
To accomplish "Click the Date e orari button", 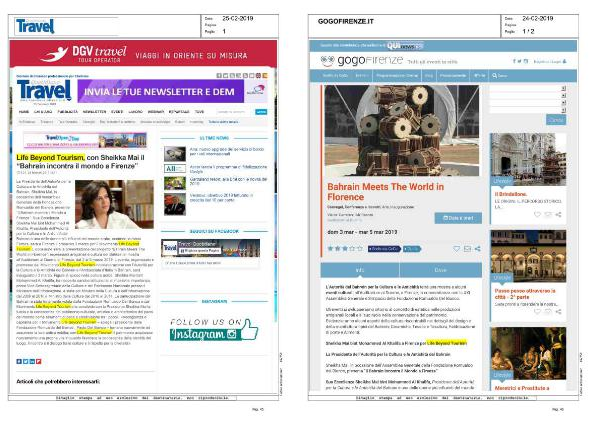I will [x=458, y=218].
